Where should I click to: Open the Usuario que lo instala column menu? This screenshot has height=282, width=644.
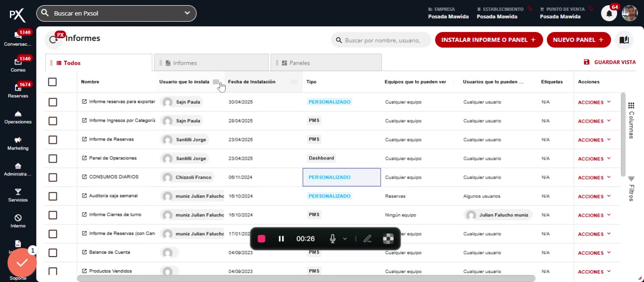pos(216,82)
